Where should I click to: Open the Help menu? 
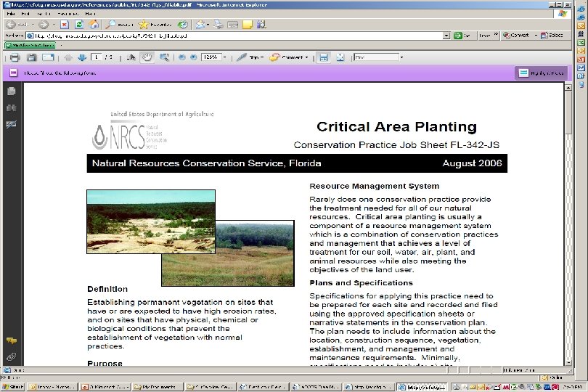coord(90,14)
